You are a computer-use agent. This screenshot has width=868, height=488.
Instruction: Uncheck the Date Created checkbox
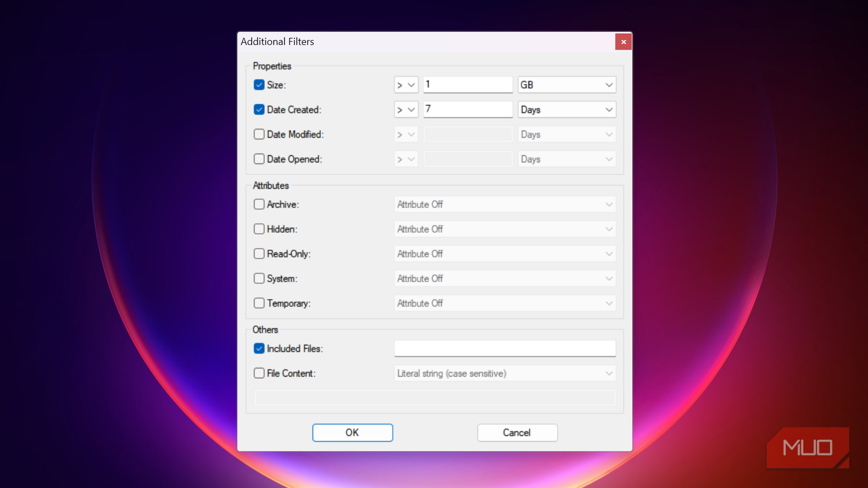pyautogui.click(x=259, y=110)
